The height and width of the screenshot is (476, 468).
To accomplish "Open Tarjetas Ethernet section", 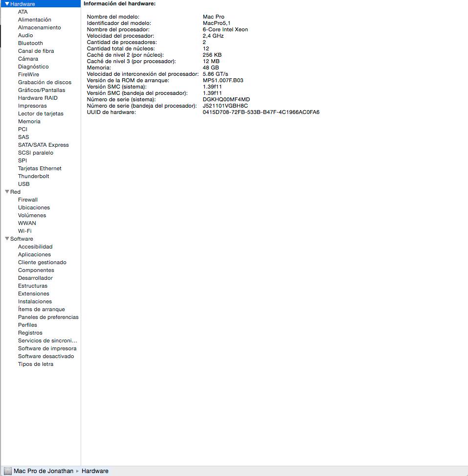I will [x=40, y=168].
